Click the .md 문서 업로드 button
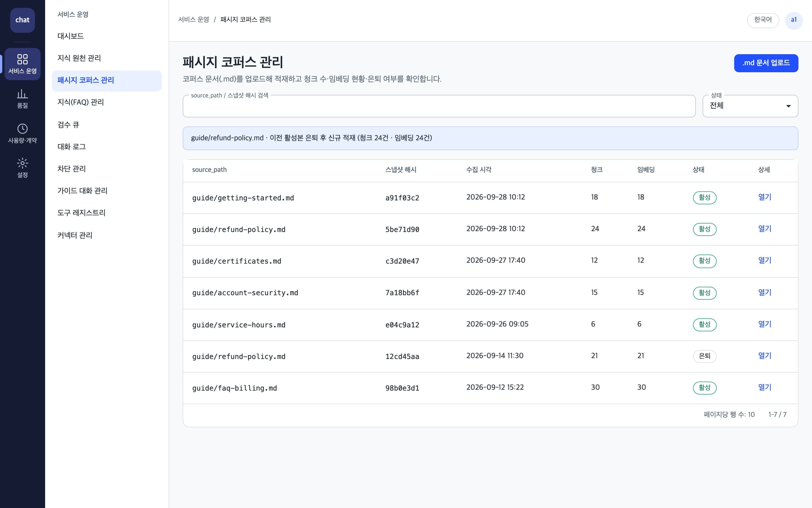The width and height of the screenshot is (812, 508). tap(766, 63)
